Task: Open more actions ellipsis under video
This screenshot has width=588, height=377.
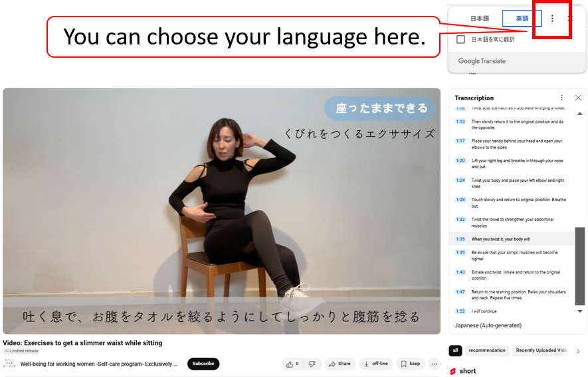Action: (x=435, y=364)
